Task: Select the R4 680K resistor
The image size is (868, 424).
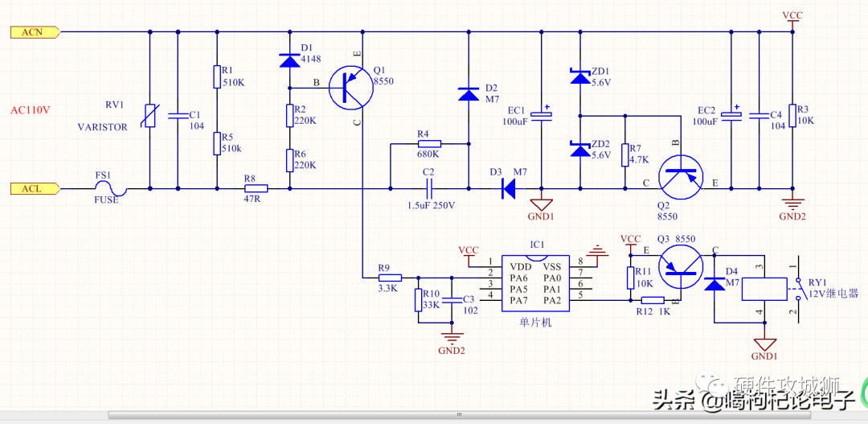Action: point(430,144)
